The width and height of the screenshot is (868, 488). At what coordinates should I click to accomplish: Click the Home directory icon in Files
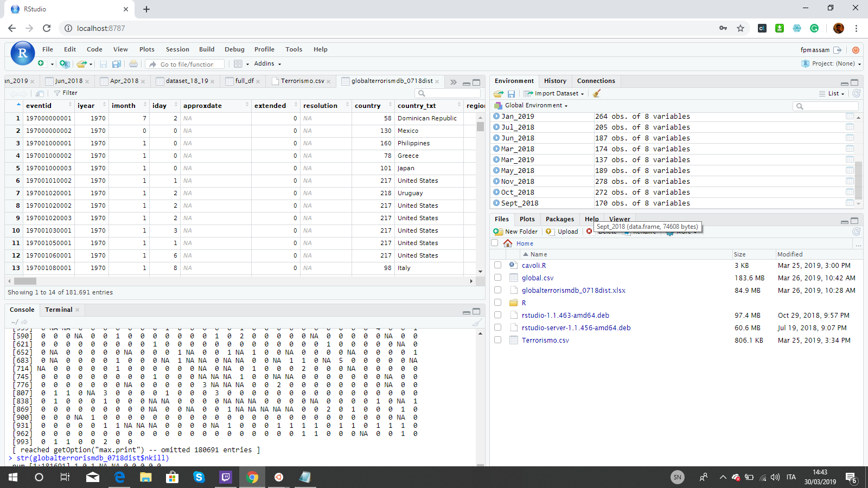click(x=508, y=243)
